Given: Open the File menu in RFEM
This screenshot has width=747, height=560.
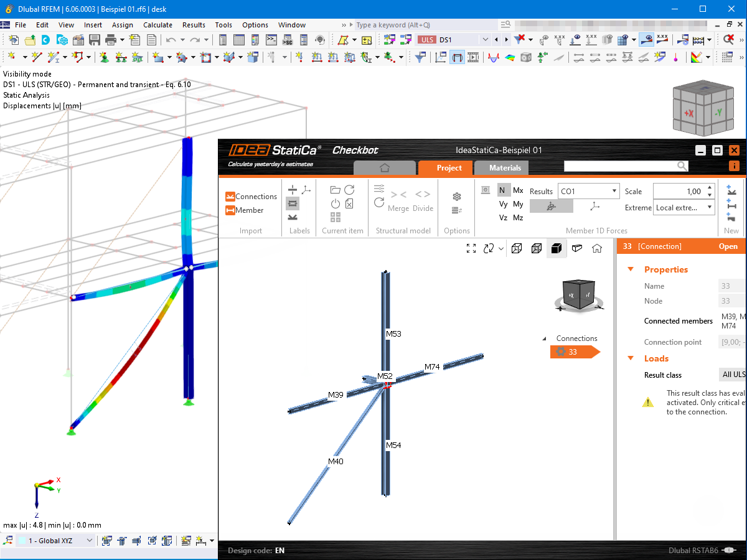Looking at the screenshot, I should coord(21,25).
